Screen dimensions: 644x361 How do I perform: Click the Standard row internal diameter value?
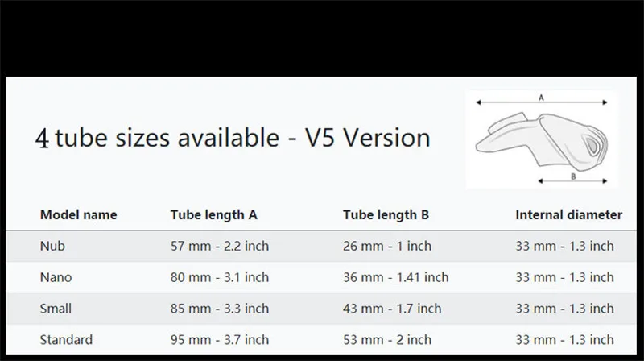[564, 339]
